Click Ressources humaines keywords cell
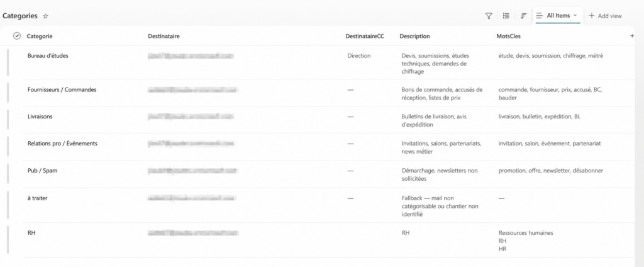 click(x=526, y=241)
